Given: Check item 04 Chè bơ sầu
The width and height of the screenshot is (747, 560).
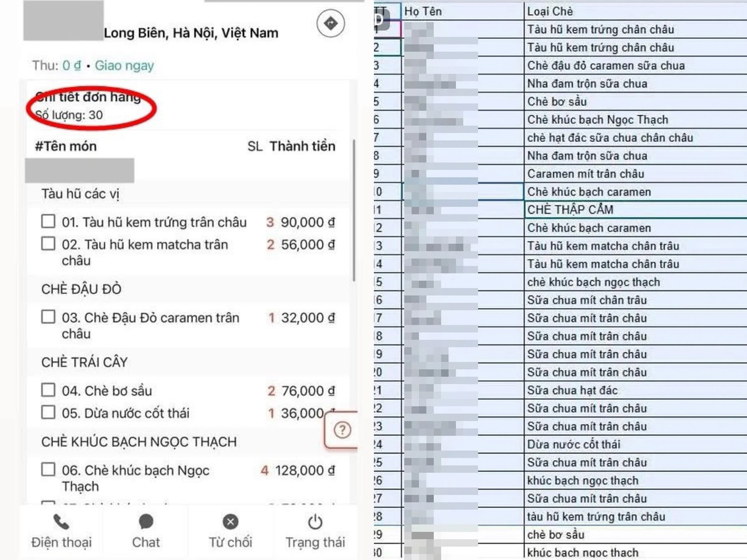Looking at the screenshot, I should (x=48, y=390).
